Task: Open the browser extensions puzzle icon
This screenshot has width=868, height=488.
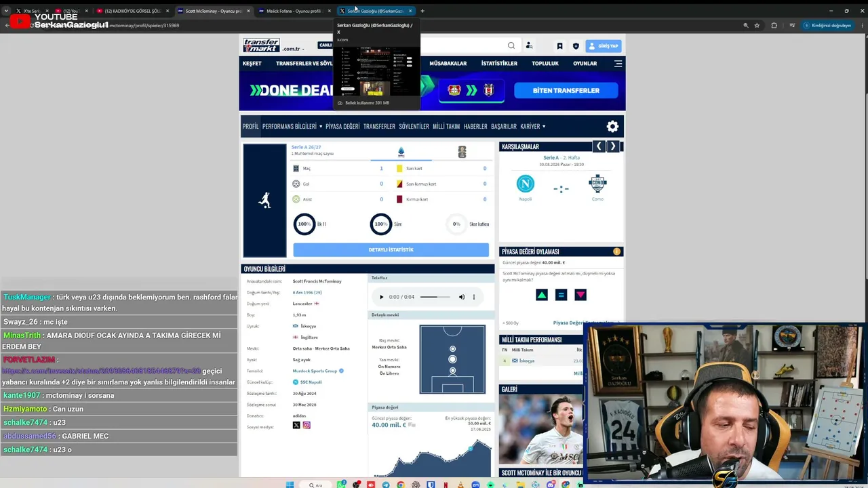Action: 774,25
